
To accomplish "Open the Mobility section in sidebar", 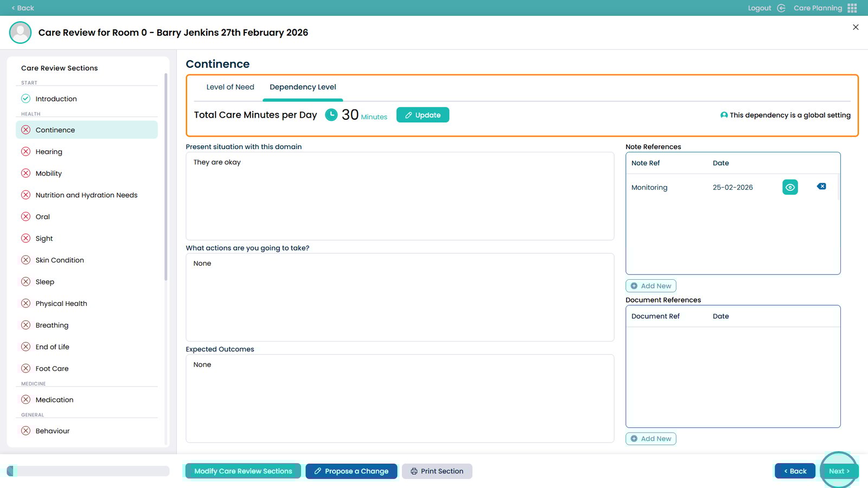I will pos(49,174).
